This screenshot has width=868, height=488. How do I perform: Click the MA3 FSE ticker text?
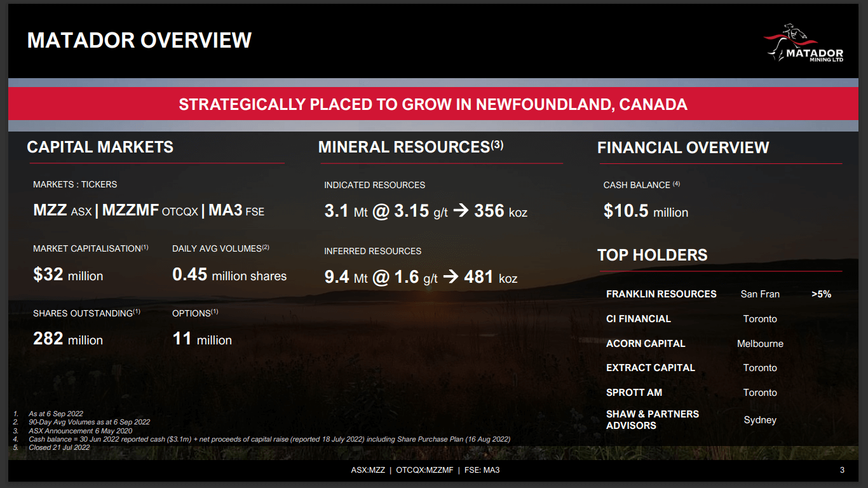coord(236,210)
